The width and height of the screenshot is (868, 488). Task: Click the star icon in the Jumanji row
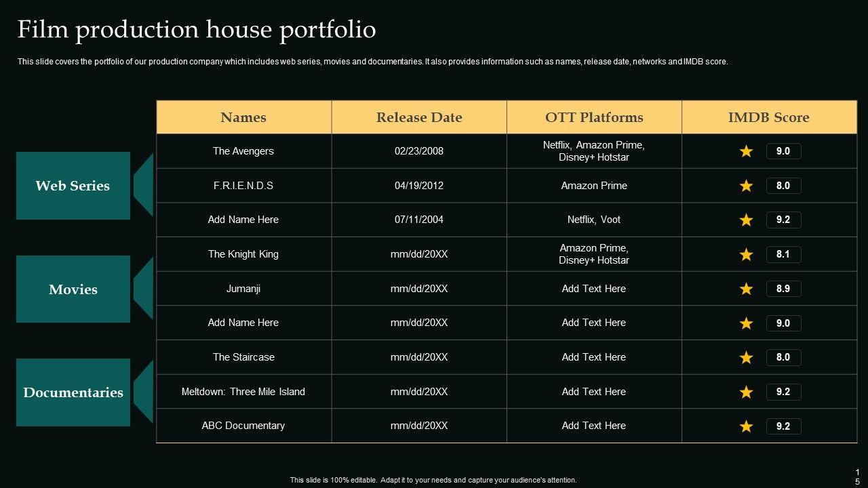pos(746,289)
